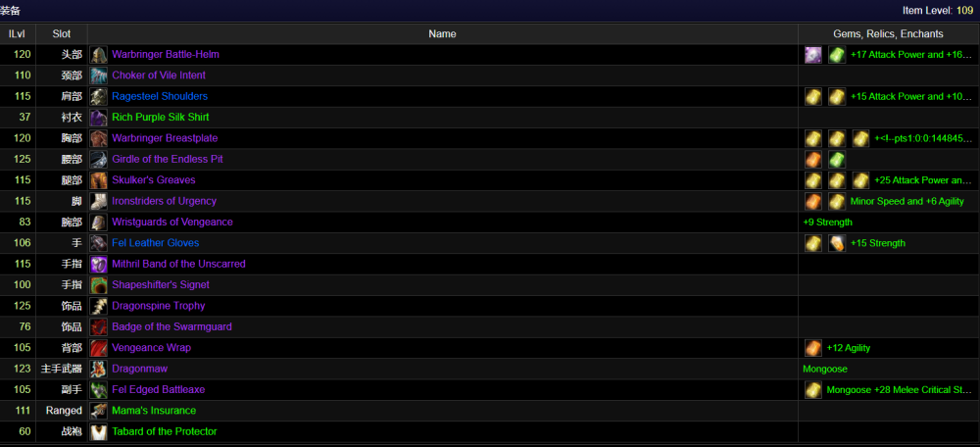The width and height of the screenshot is (980, 447).
Task: Click the Skulker's Greaves item icon
Action: 98,180
